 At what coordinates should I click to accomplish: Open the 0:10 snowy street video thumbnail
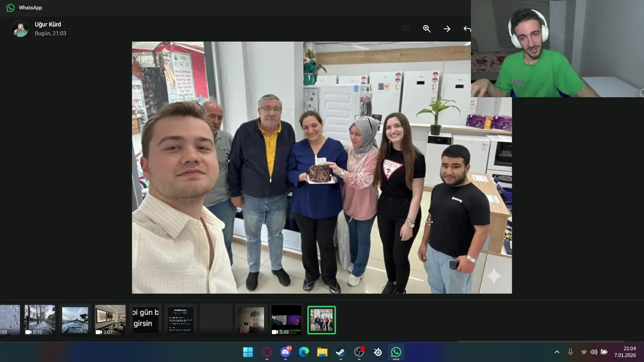click(x=40, y=320)
